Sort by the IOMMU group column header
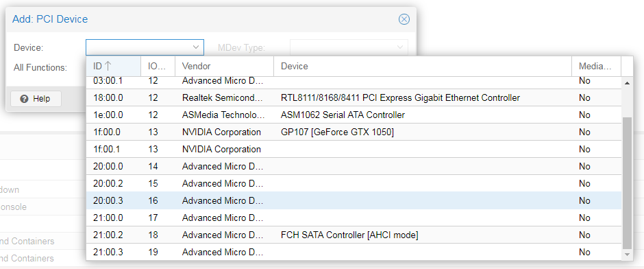The height and width of the screenshot is (269, 644). 158,67
